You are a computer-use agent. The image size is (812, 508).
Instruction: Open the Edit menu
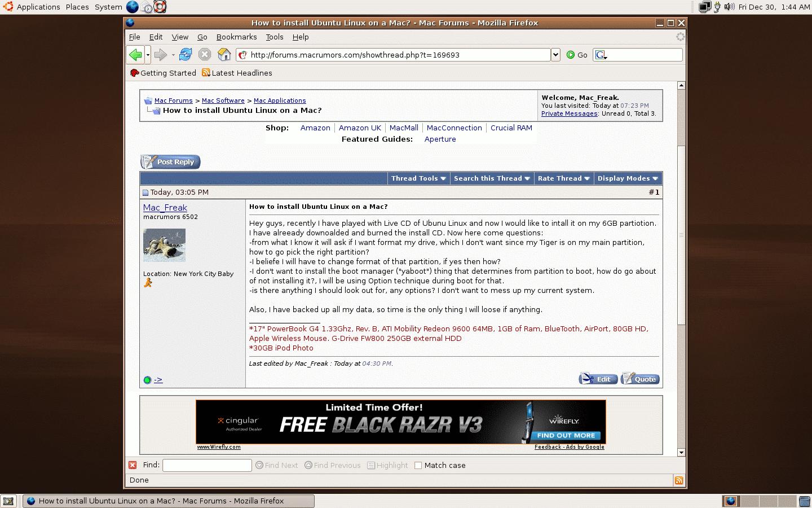click(156, 37)
